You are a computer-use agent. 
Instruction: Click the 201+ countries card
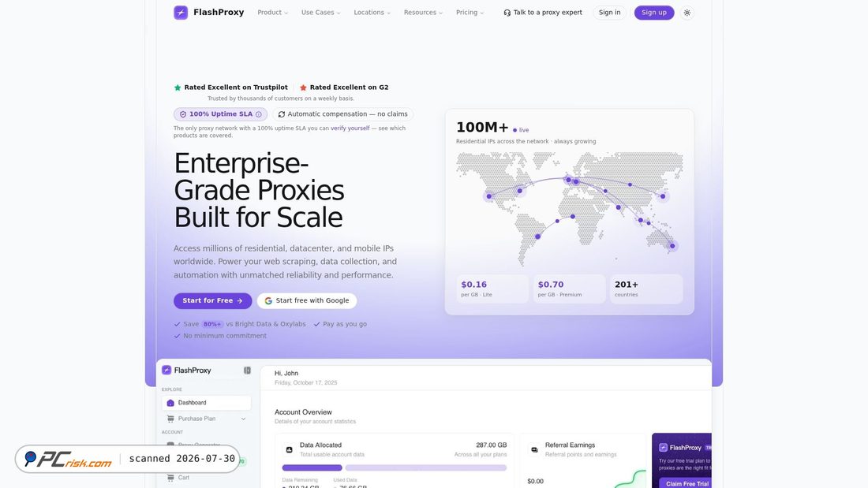[x=646, y=289]
